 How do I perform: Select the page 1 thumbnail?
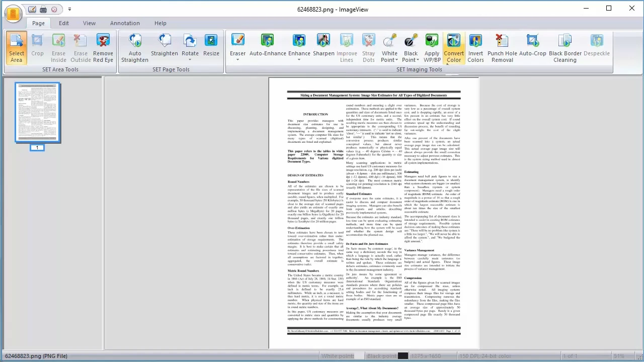coord(37,113)
